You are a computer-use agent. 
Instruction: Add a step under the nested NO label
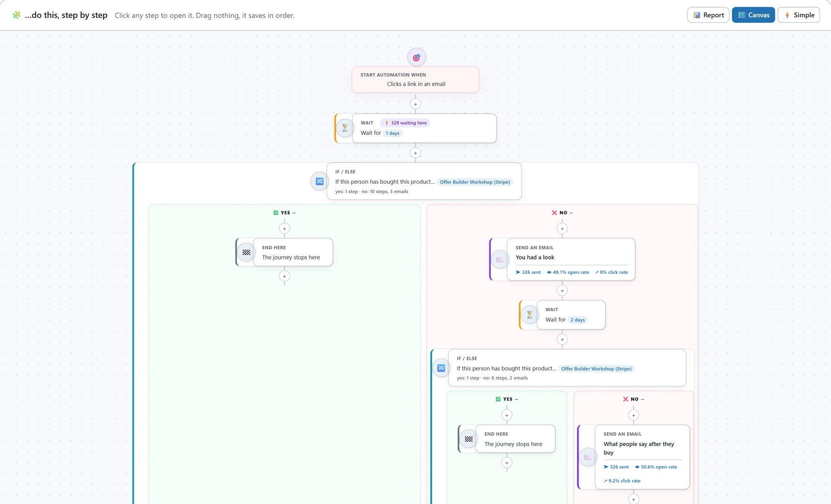coord(633,415)
